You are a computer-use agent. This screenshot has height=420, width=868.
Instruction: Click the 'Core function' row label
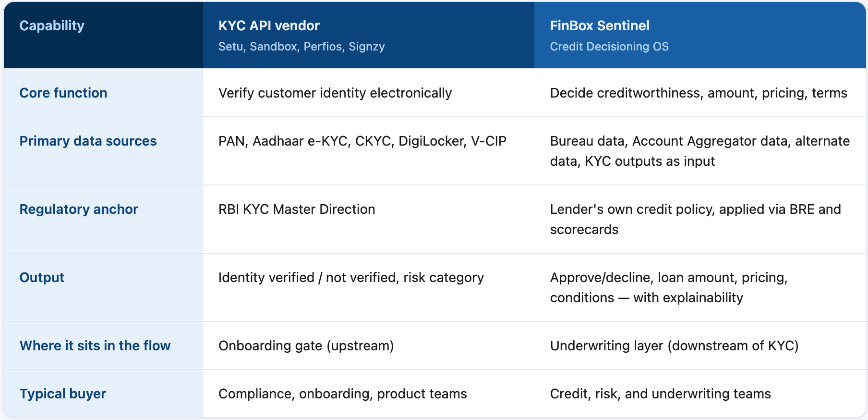[63, 93]
